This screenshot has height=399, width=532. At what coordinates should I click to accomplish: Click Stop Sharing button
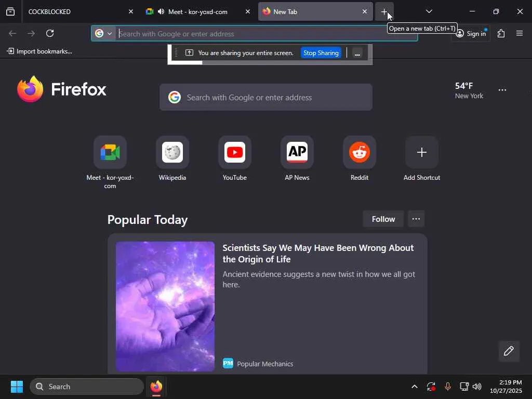tap(321, 53)
